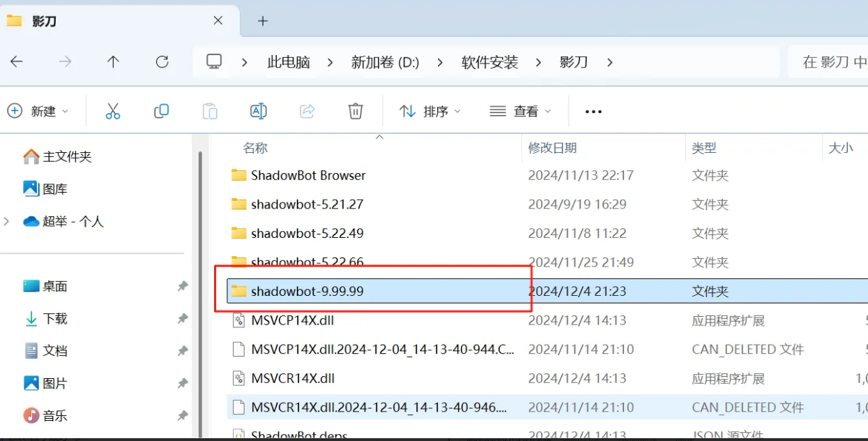Click the Copy icon in toolbar
Viewport: 868px width, 441px height.
(161, 111)
